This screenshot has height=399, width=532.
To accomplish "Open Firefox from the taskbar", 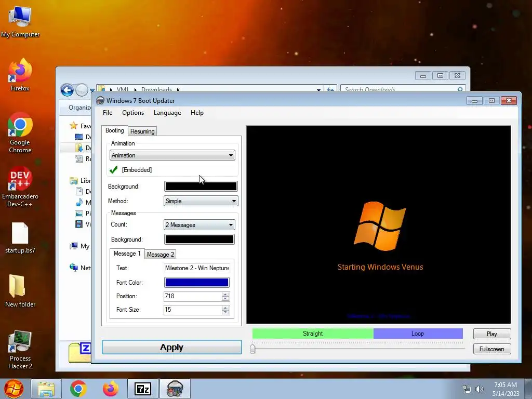I will pyautogui.click(x=111, y=389).
